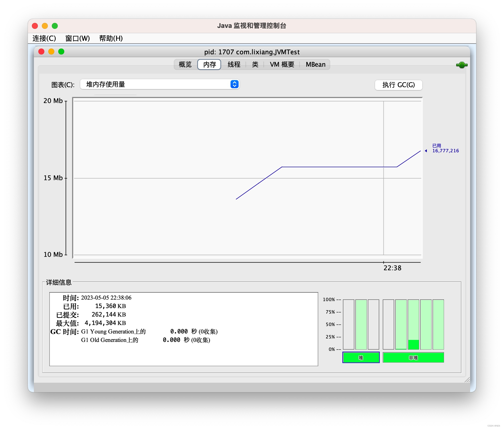Screen dimensions: 504x429
Task: Switch to the 类 tab
Action: 255,65
